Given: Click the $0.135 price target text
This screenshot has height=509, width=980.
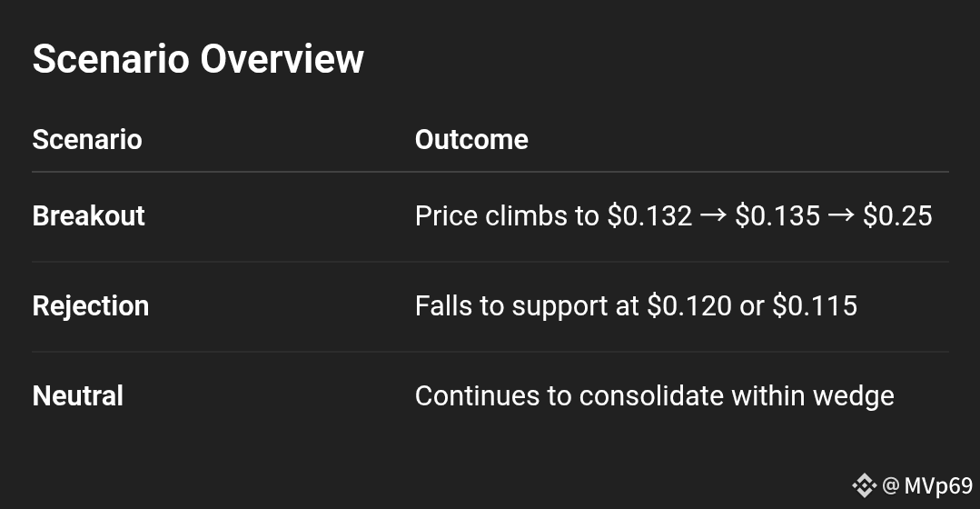Looking at the screenshot, I should pyautogui.click(x=777, y=216).
